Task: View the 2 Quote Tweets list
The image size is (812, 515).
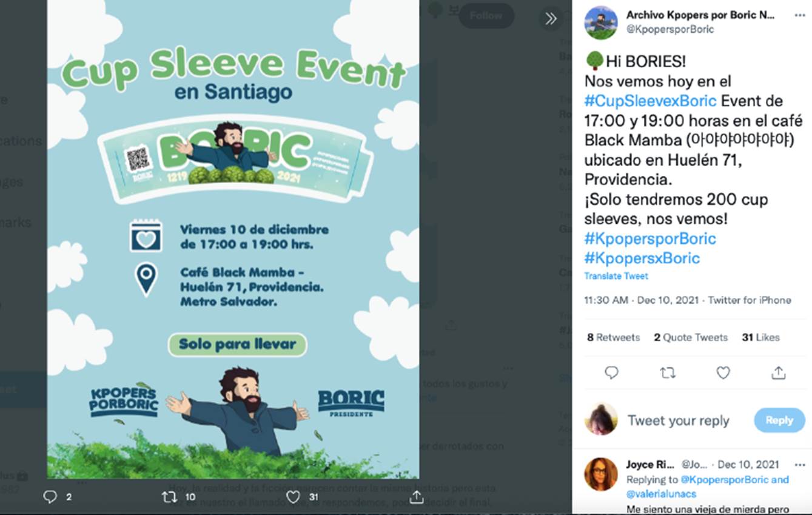Action: [690, 337]
